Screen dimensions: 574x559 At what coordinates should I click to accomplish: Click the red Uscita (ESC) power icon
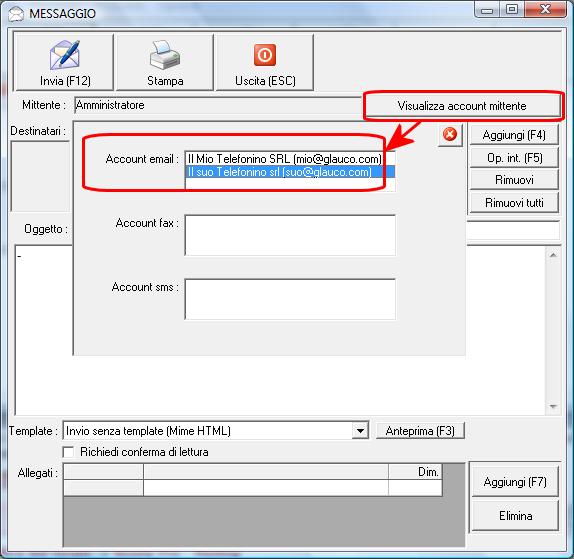click(265, 55)
